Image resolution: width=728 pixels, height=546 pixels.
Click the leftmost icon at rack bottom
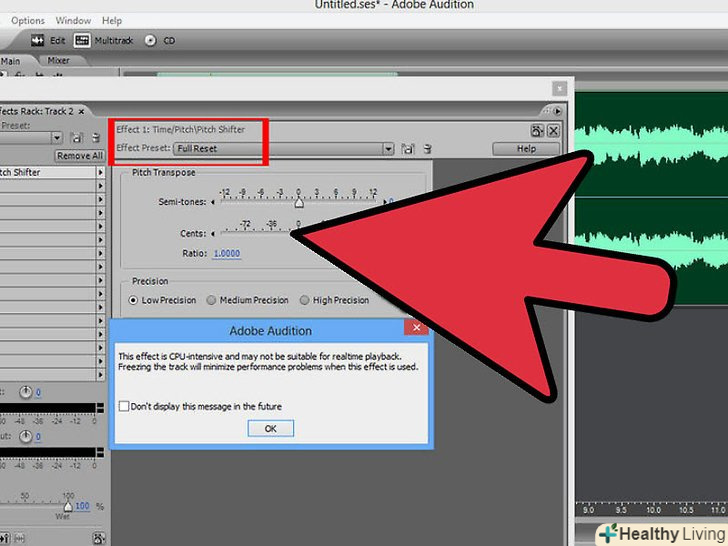(x=5, y=539)
